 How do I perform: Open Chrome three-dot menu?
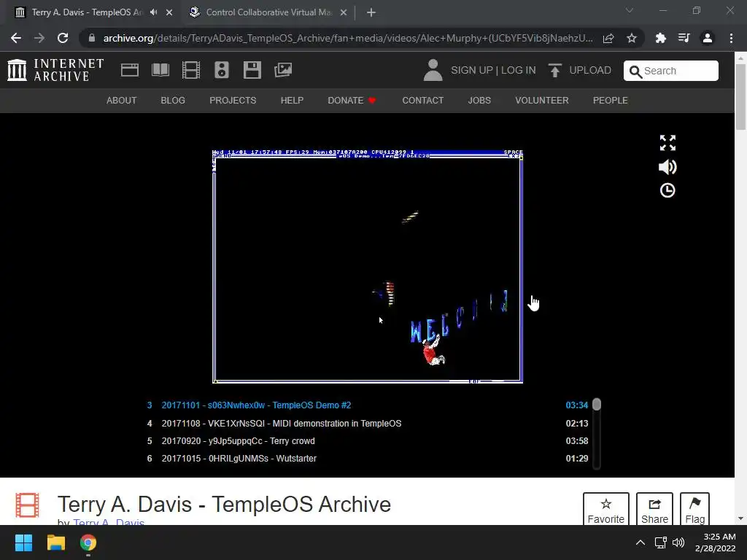coord(731,38)
